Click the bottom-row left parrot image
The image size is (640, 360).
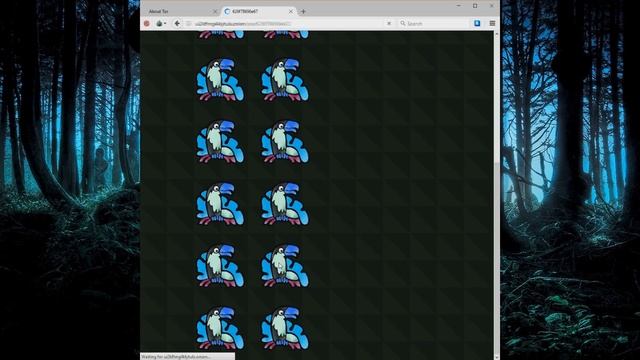coord(220,328)
